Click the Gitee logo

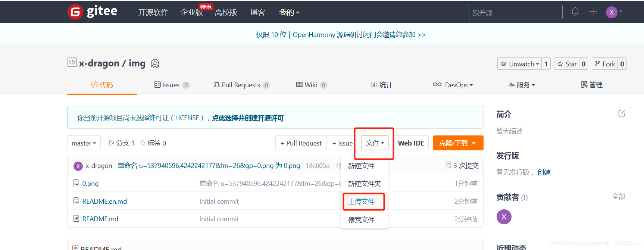[93, 12]
